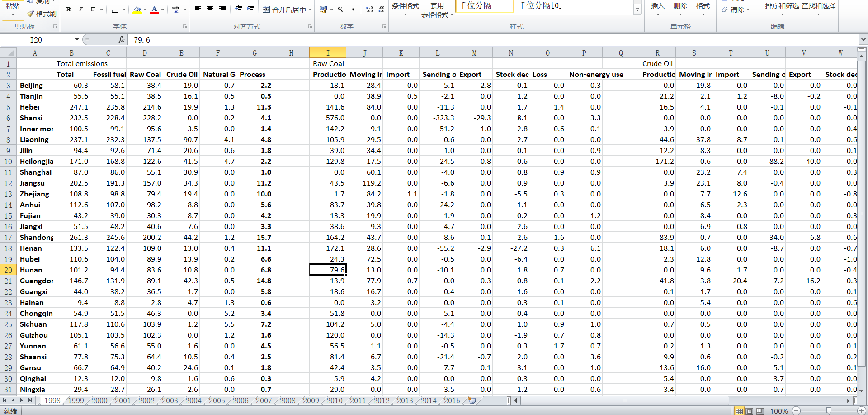Apply percent style
Screen dimensions: 868x415
[340, 10]
